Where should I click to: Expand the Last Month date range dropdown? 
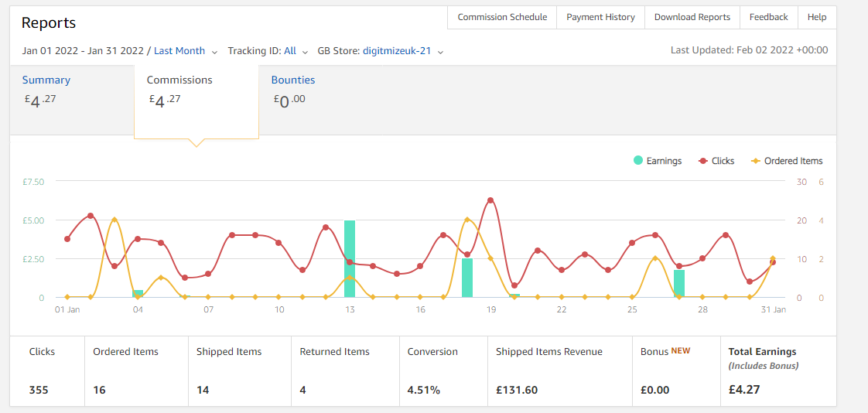[185, 51]
